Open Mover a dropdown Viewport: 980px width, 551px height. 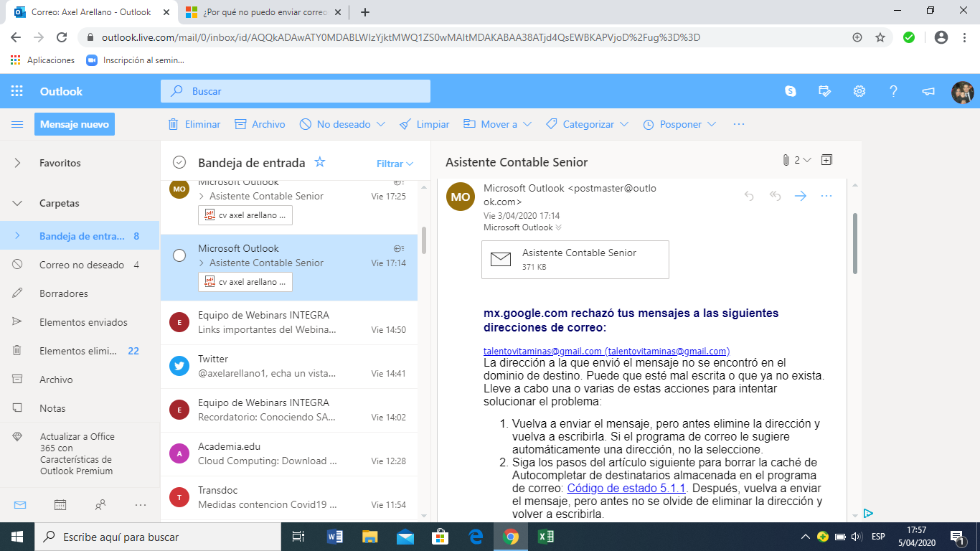click(x=527, y=124)
